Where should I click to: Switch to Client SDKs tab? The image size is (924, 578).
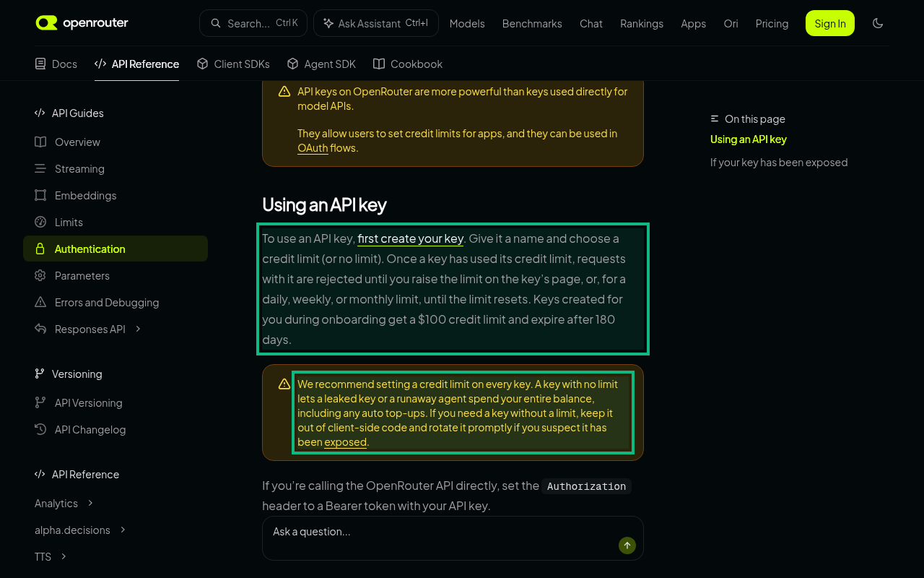point(233,64)
